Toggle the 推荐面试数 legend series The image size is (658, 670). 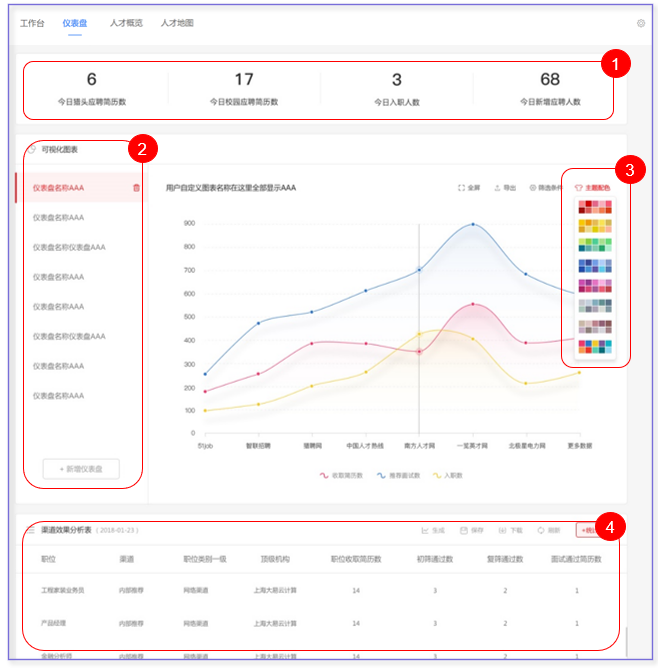[x=398, y=476]
